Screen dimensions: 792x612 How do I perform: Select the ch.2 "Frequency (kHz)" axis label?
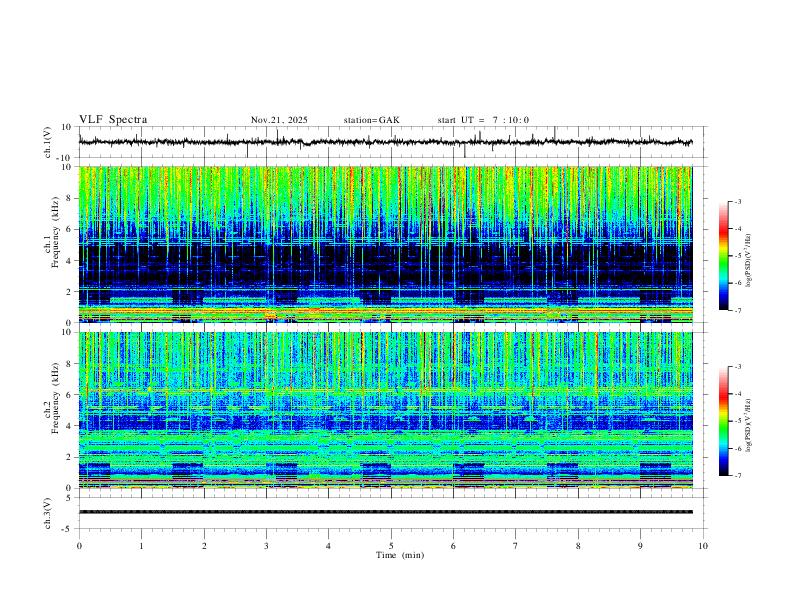click(55, 398)
